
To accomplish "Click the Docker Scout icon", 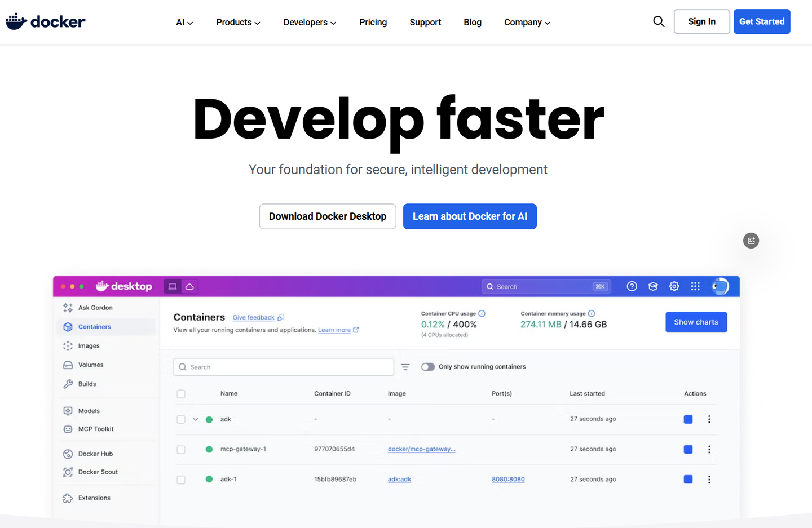I will point(68,472).
